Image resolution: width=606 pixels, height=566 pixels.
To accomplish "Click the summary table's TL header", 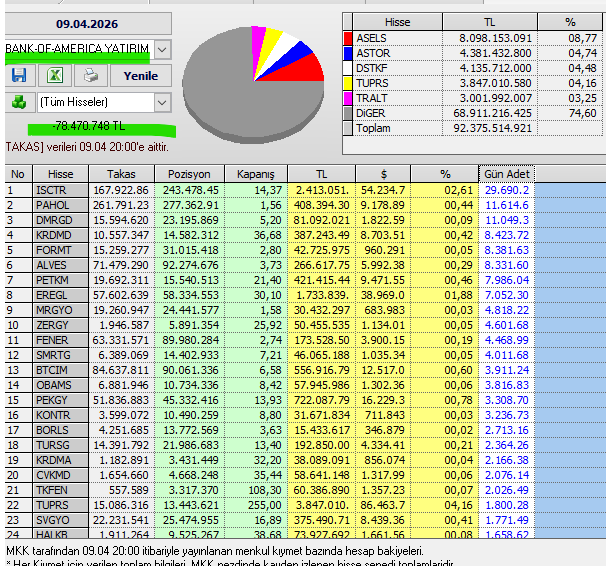I will tap(490, 22).
